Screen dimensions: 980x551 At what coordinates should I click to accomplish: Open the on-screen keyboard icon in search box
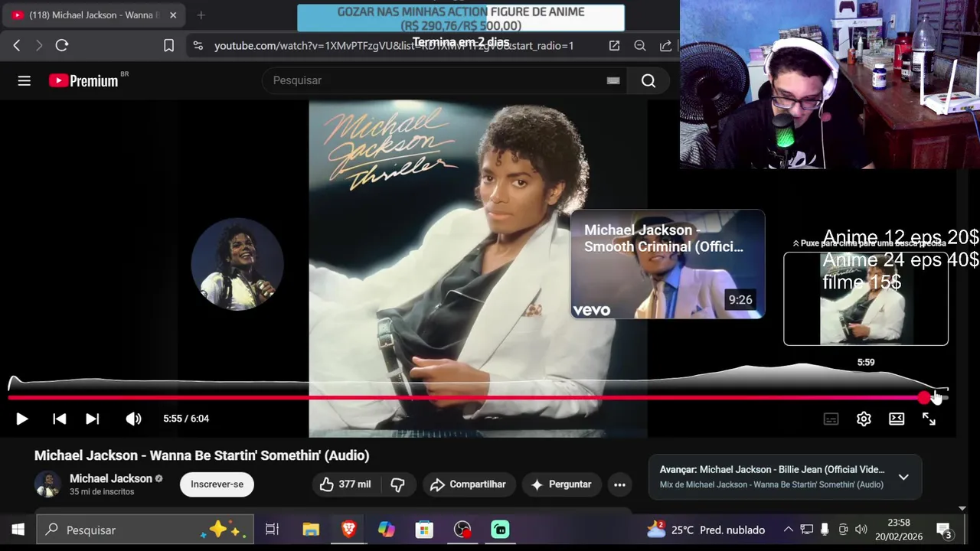pos(613,80)
